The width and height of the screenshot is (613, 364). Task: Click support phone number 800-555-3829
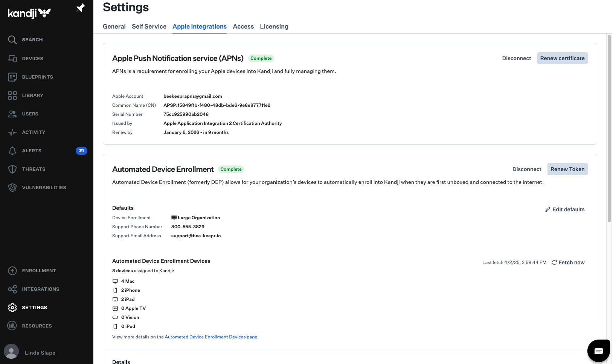click(x=188, y=227)
